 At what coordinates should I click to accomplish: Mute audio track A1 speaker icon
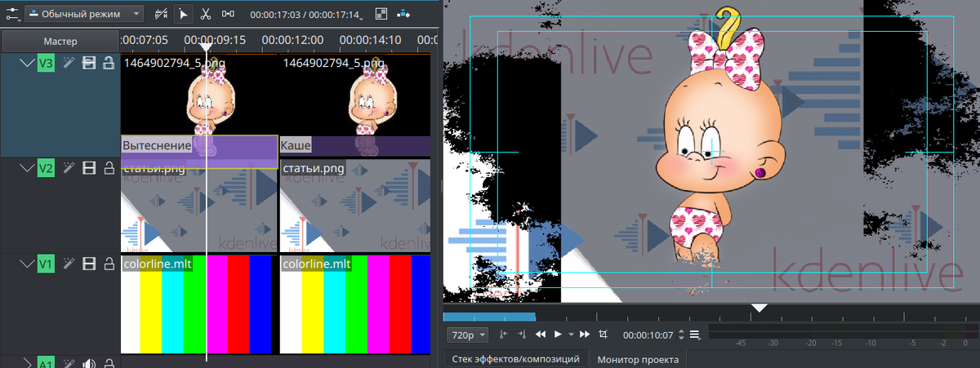[89, 363]
